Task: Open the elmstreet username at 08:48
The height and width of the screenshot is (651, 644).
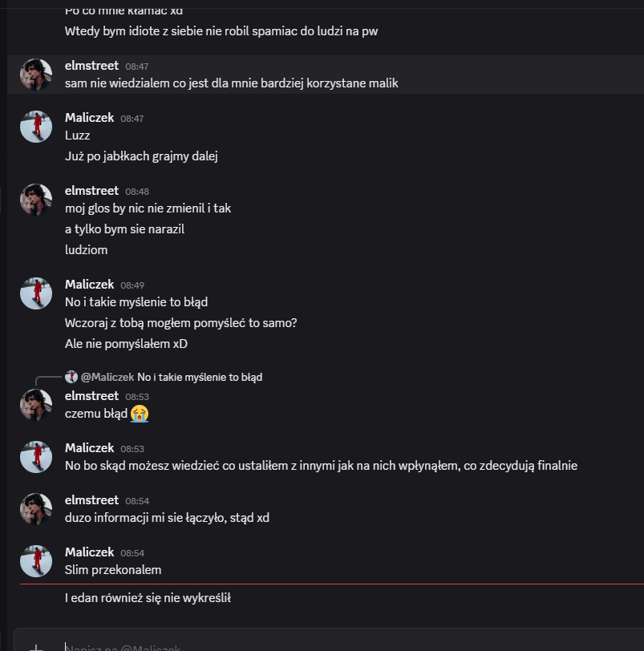Action: pyautogui.click(x=91, y=191)
